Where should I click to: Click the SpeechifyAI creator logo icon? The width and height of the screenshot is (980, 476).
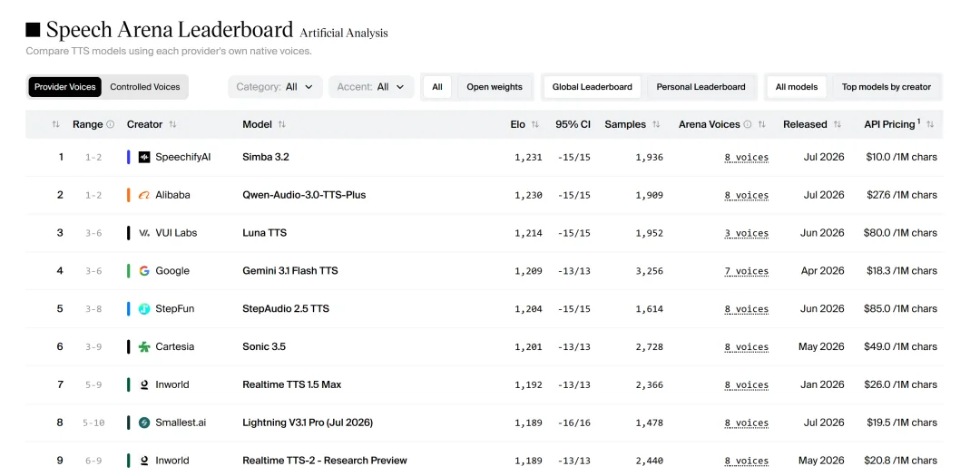coord(144,158)
